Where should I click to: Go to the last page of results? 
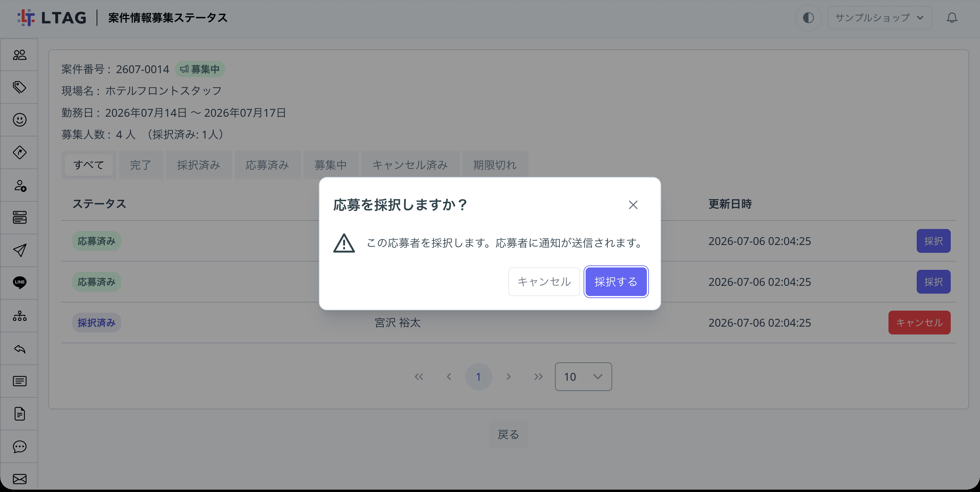[538, 377]
